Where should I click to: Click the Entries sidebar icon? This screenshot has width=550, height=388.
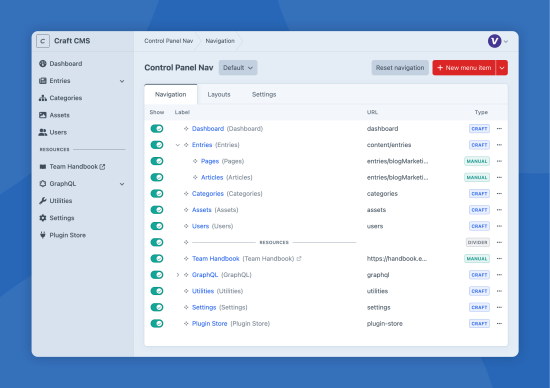coord(43,81)
